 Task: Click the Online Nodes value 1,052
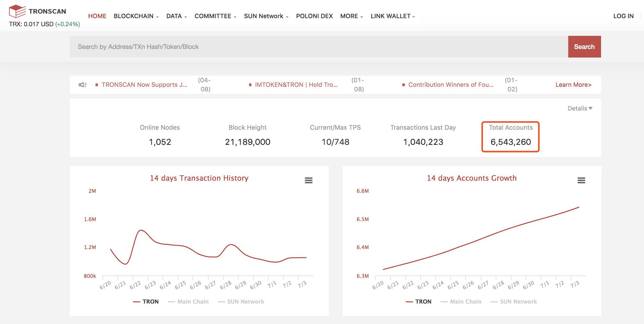[x=160, y=142]
